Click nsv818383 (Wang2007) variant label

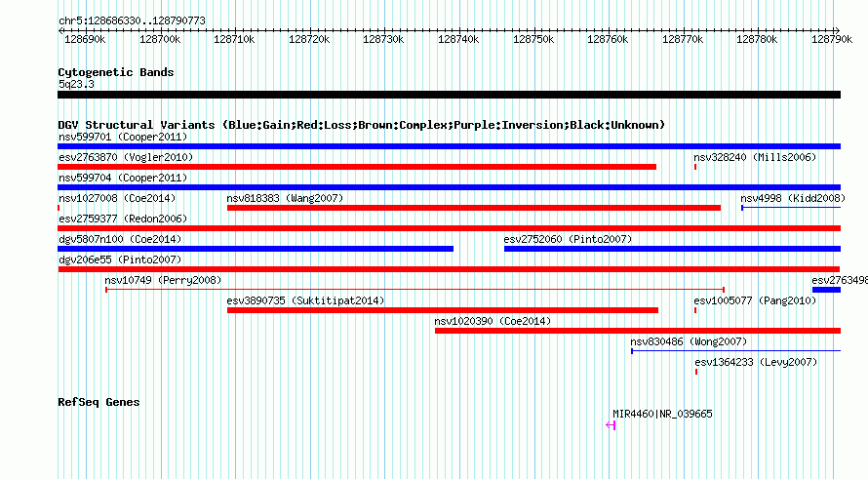285,198
